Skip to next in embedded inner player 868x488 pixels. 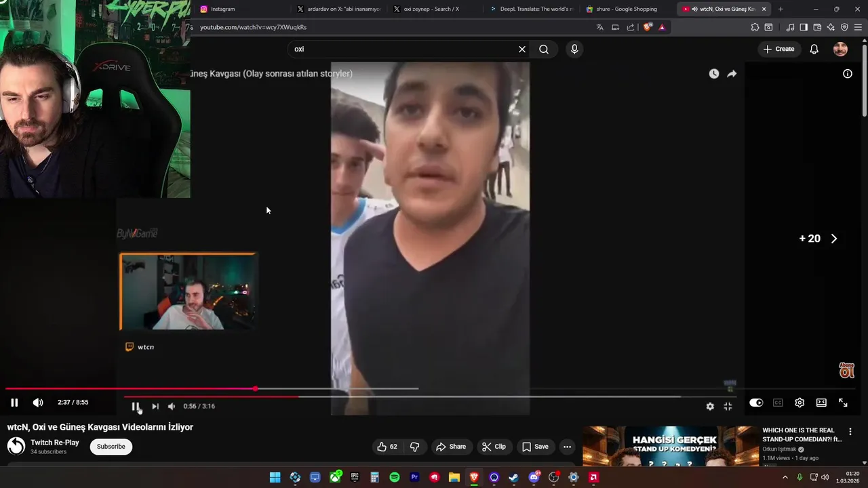click(155, 406)
